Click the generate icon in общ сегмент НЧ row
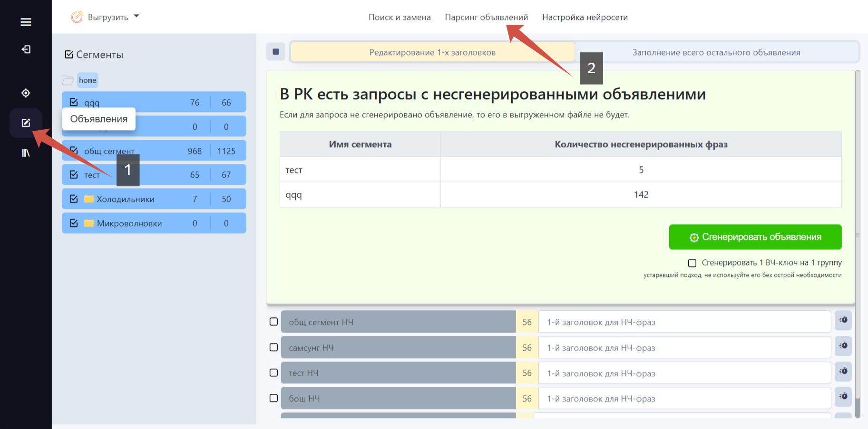 click(843, 320)
